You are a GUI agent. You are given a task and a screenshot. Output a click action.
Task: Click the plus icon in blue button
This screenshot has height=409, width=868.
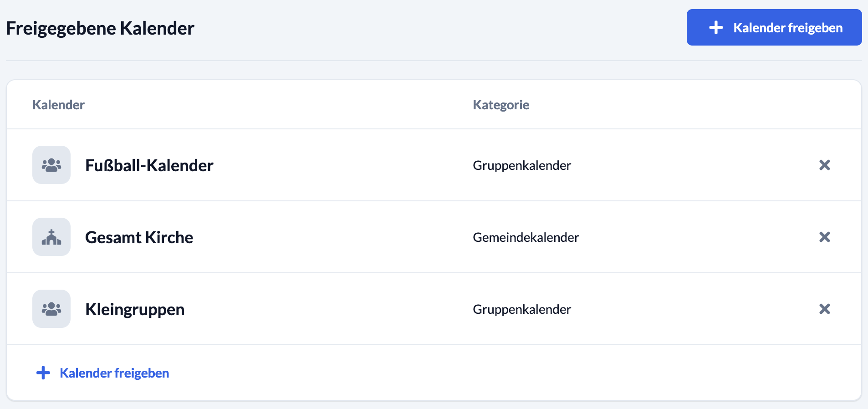[716, 27]
